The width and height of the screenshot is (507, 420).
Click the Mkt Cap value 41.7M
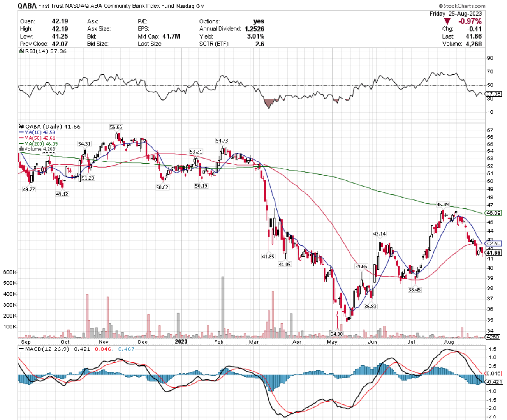pyautogui.click(x=171, y=36)
